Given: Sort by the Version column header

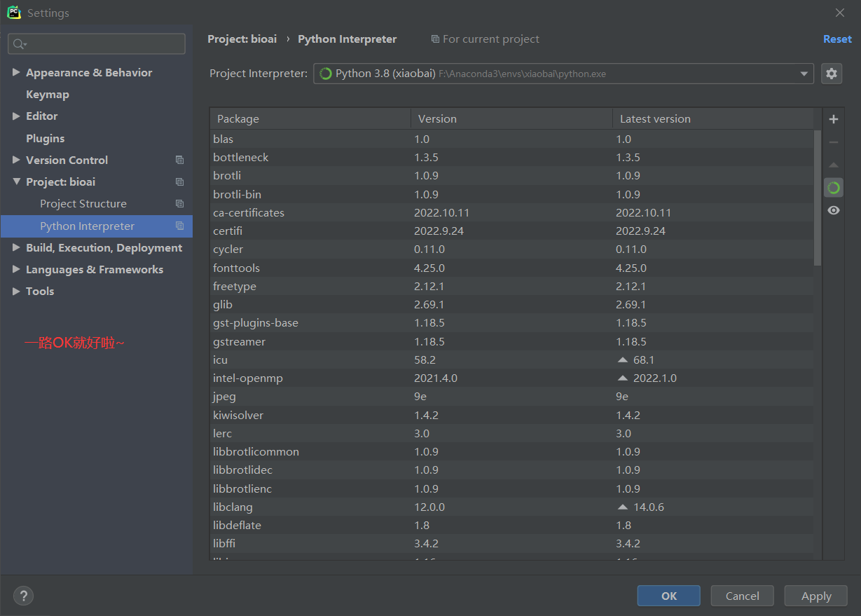Looking at the screenshot, I should point(511,118).
